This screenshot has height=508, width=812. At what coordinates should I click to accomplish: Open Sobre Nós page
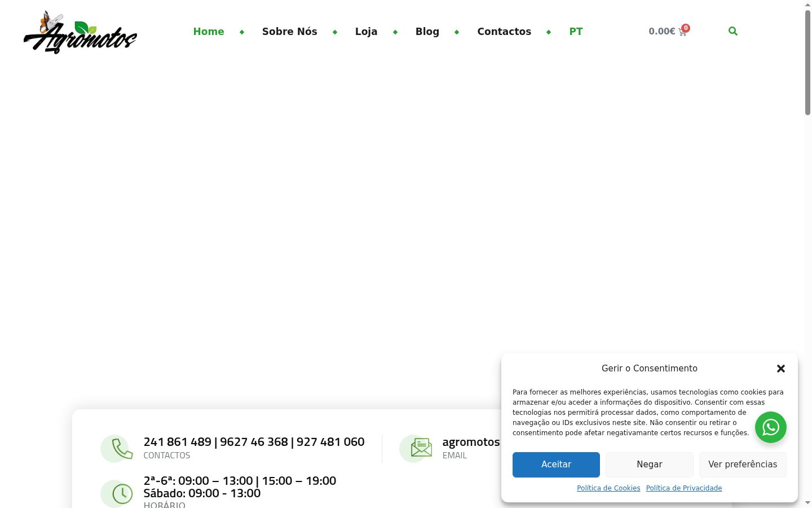[290, 32]
